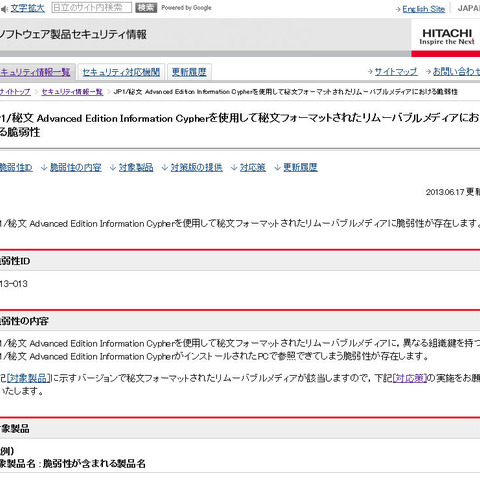480x480 pixels.
Task: Open the お問い合わせ link
Action: coord(456,71)
